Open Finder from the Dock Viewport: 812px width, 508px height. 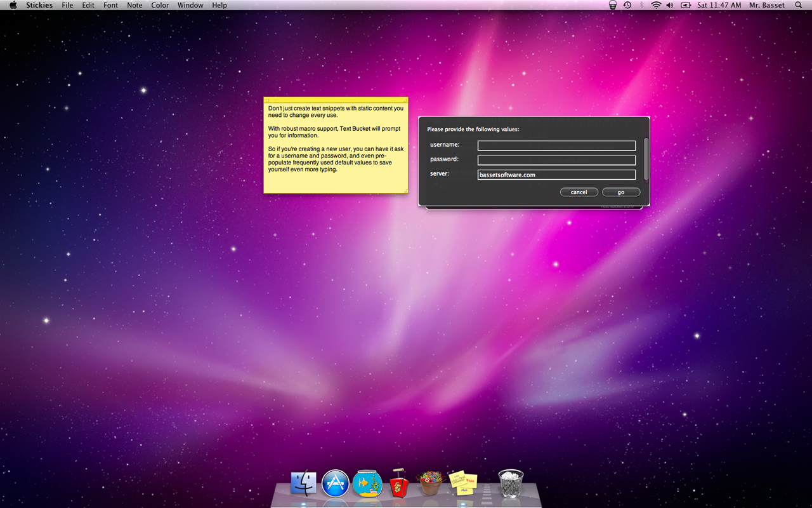(303, 484)
